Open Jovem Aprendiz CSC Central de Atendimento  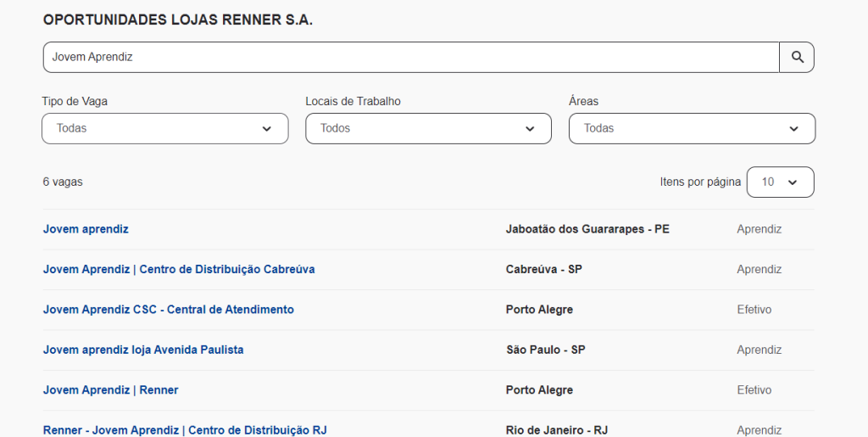(x=169, y=310)
